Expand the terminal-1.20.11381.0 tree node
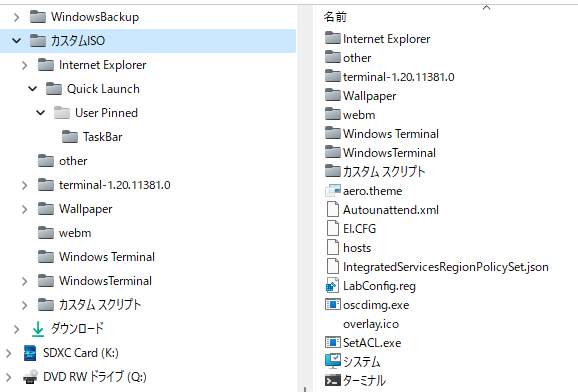 25,185
